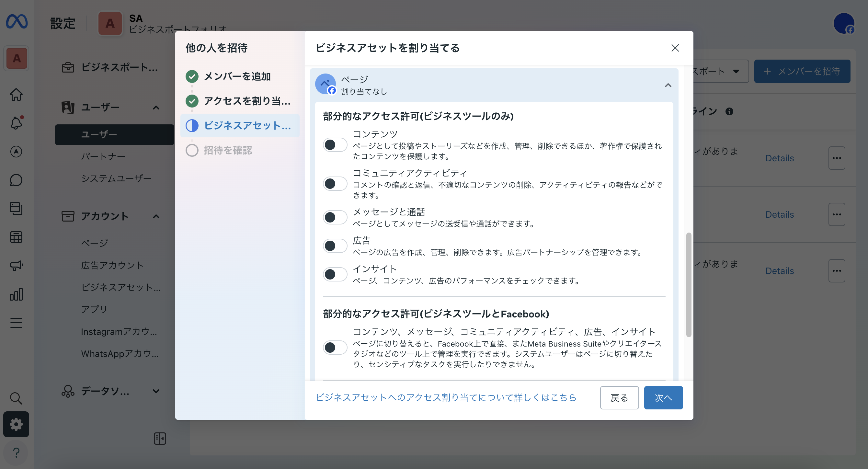The width and height of the screenshot is (868, 469).
Task: Expand the データソース section chevron
Action: (x=156, y=391)
